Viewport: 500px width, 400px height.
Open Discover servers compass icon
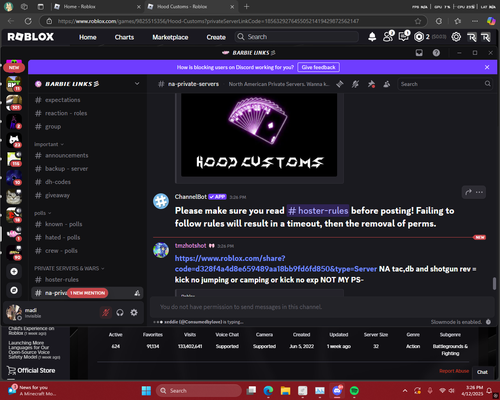click(14, 290)
